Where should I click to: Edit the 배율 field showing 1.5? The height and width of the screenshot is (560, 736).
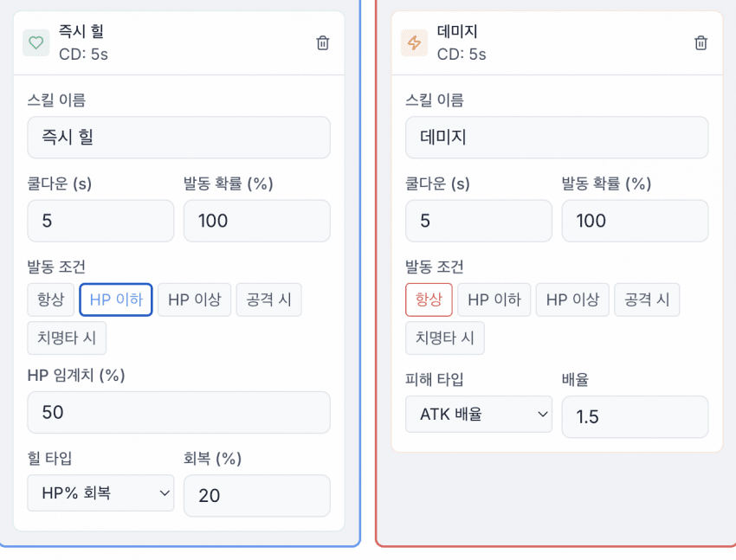click(635, 417)
